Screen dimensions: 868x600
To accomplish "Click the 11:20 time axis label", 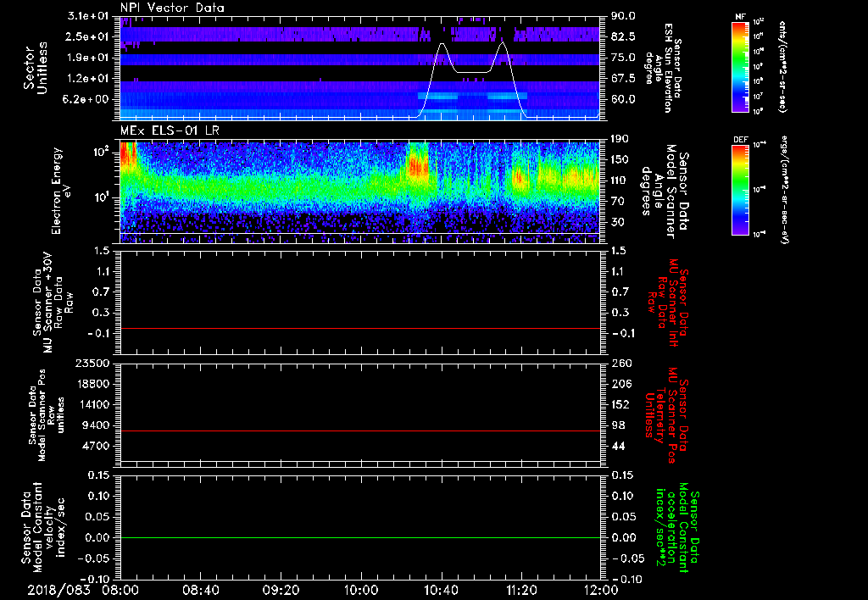I will 521,589.
